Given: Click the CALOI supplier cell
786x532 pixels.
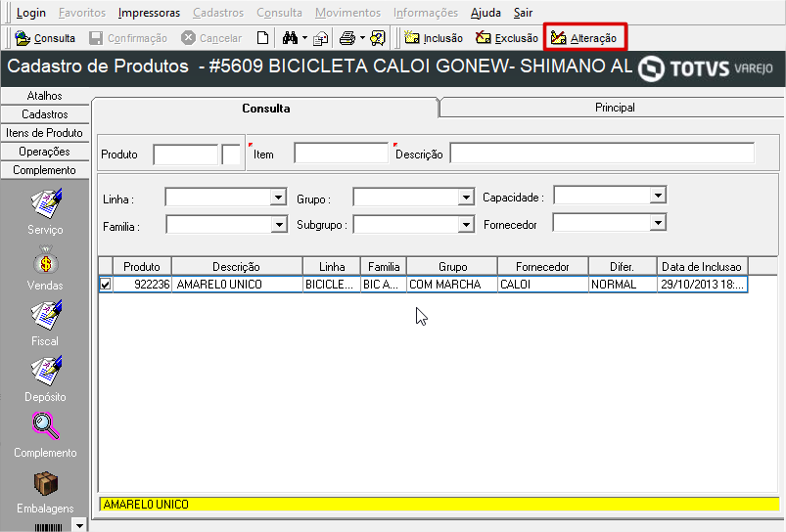Looking at the screenshot, I should tap(543, 284).
